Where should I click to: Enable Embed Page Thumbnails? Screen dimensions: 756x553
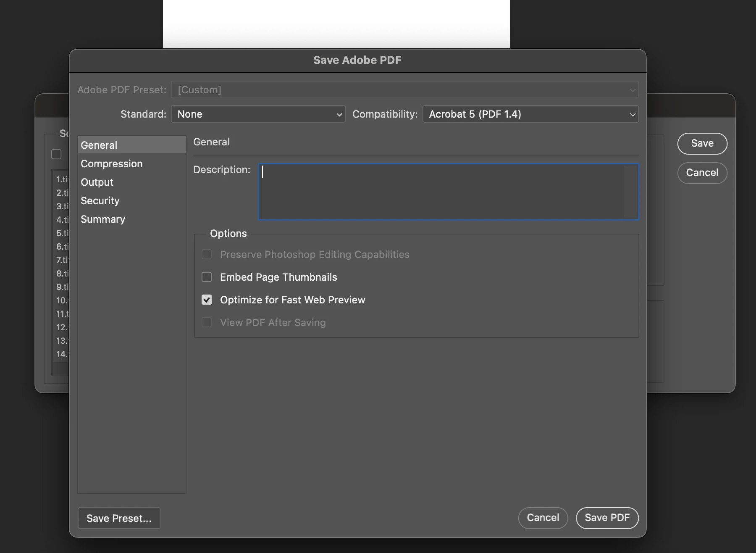(x=207, y=277)
